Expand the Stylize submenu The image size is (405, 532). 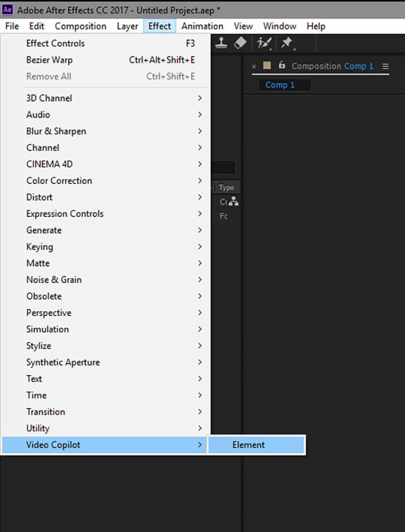106,346
